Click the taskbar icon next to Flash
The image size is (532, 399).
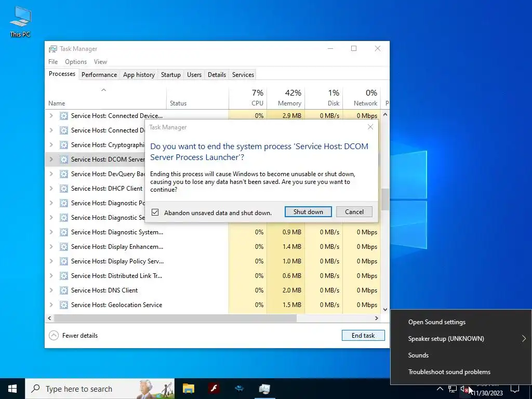239,389
